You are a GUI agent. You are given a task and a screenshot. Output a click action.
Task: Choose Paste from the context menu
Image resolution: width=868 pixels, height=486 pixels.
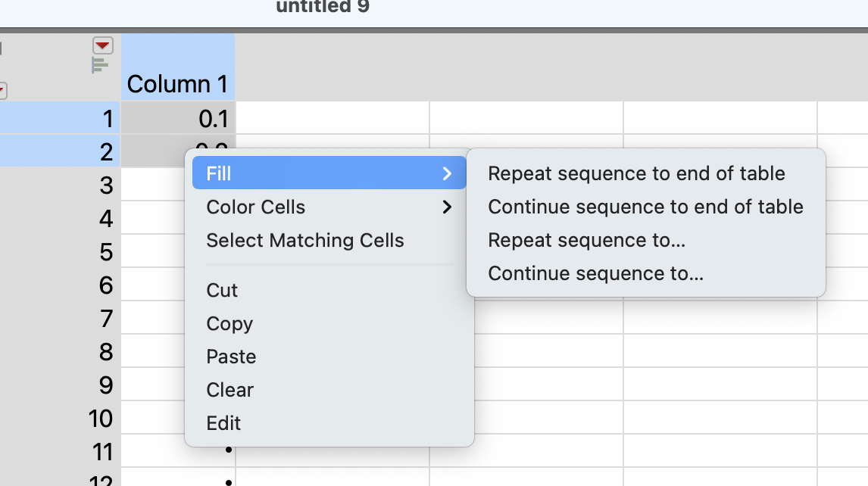coord(231,357)
